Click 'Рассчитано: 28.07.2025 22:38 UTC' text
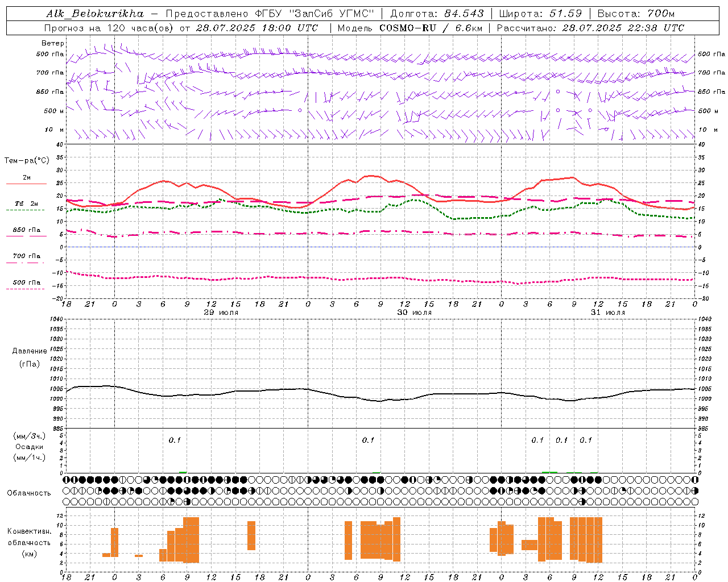The image size is (728, 582). point(590,28)
